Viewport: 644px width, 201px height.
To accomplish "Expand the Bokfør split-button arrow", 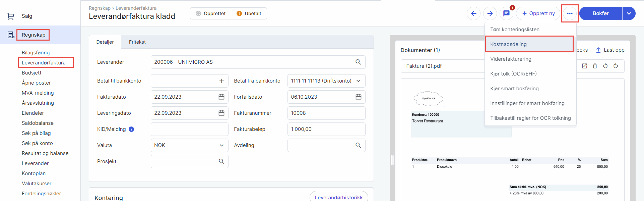I will coord(629,13).
